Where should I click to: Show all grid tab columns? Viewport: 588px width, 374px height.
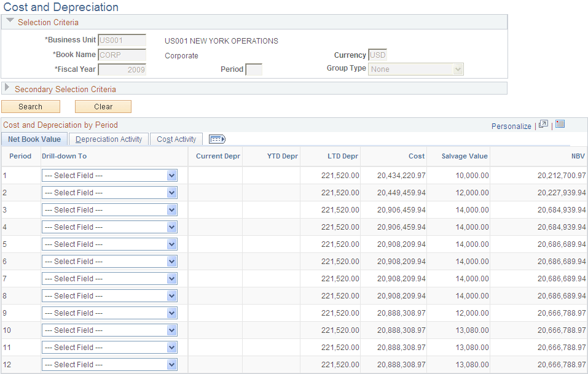point(216,139)
